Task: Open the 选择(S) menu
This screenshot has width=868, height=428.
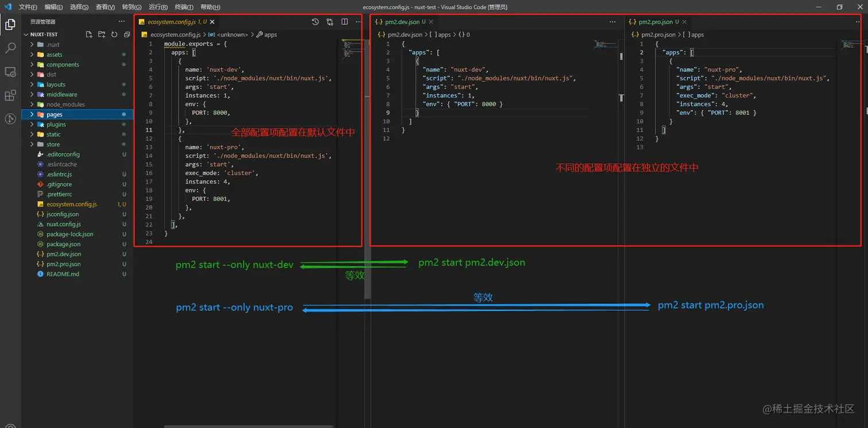Action: (x=79, y=7)
